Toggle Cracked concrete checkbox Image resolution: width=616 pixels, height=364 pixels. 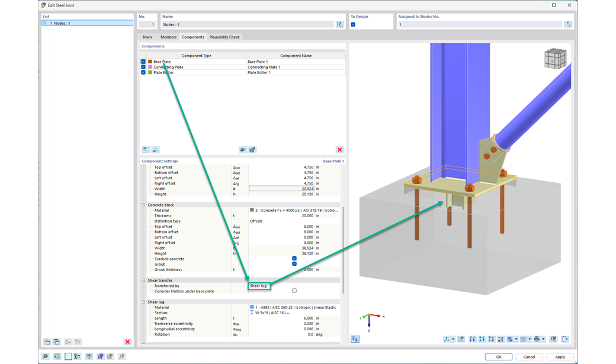tap(294, 259)
